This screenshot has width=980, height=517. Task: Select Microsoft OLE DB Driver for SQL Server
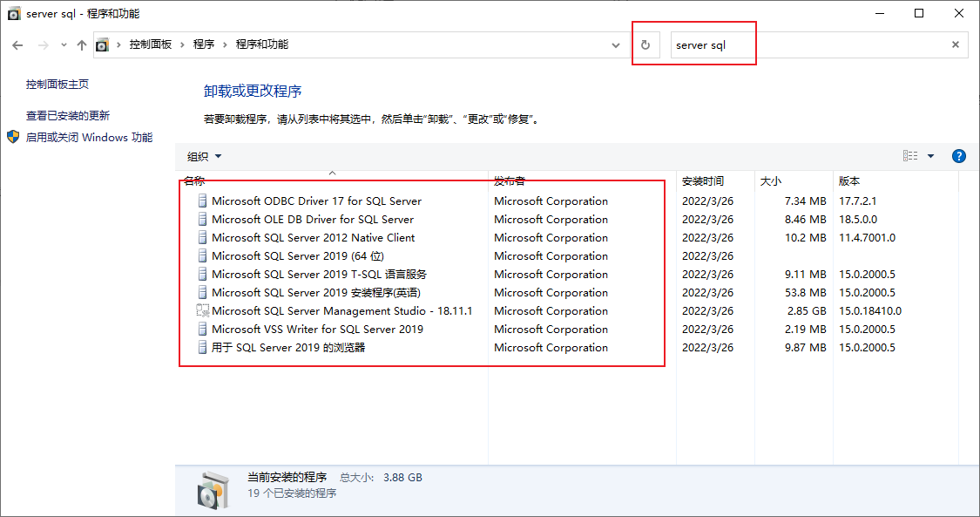point(313,220)
